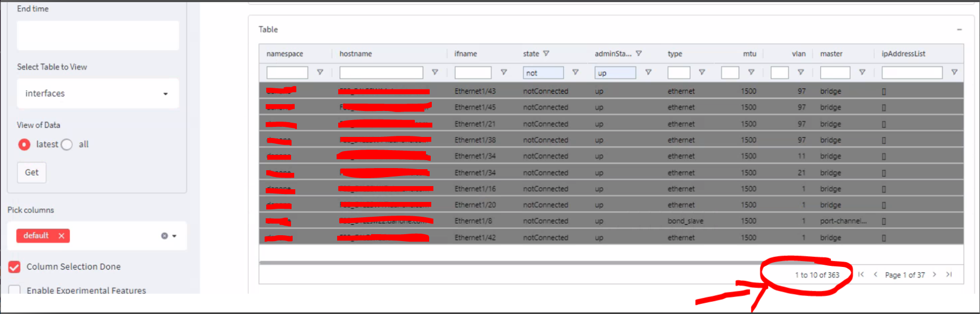The image size is (980, 314).
Task: Go to the first page of results
Action: tap(861, 274)
